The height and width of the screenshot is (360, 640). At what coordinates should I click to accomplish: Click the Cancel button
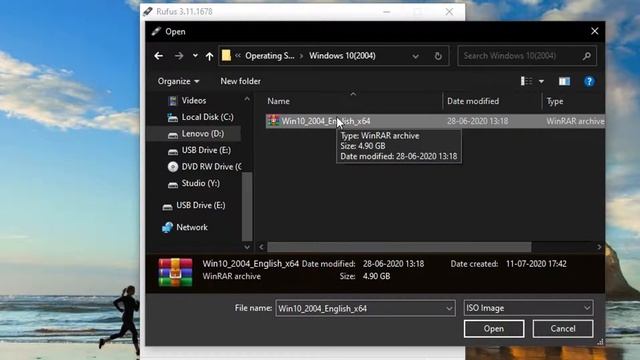tap(563, 329)
